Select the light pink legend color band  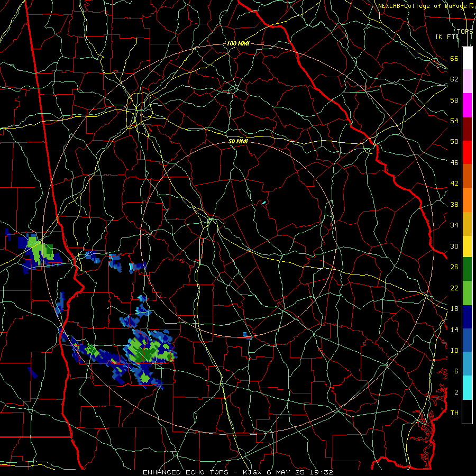467,81
